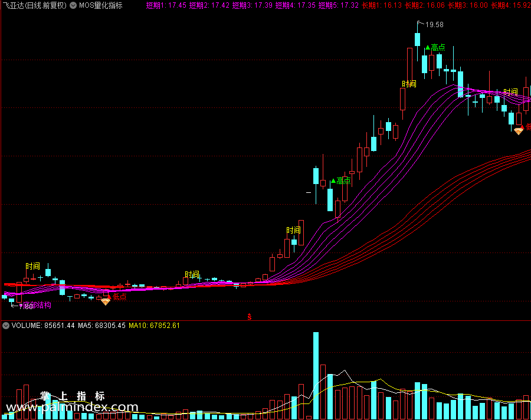Click the 短期3: 17.39 indicator value
Screen dimensions: 531x420
(x=253, y=5)
